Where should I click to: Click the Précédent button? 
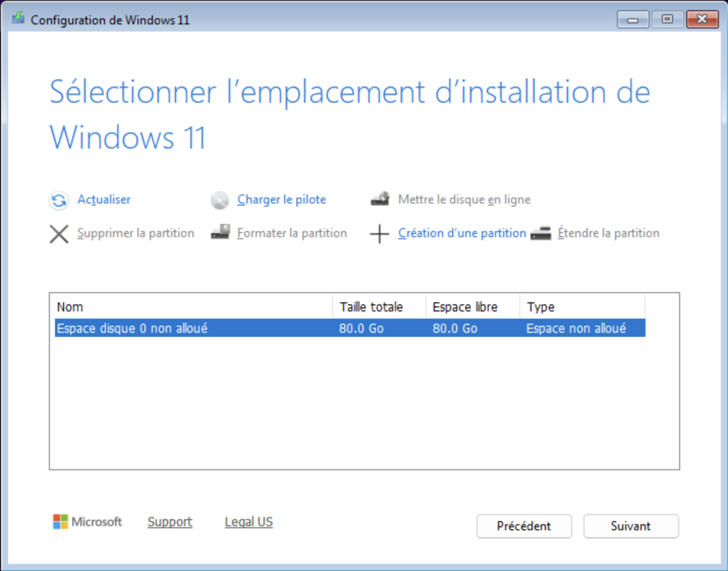[524, 526]
